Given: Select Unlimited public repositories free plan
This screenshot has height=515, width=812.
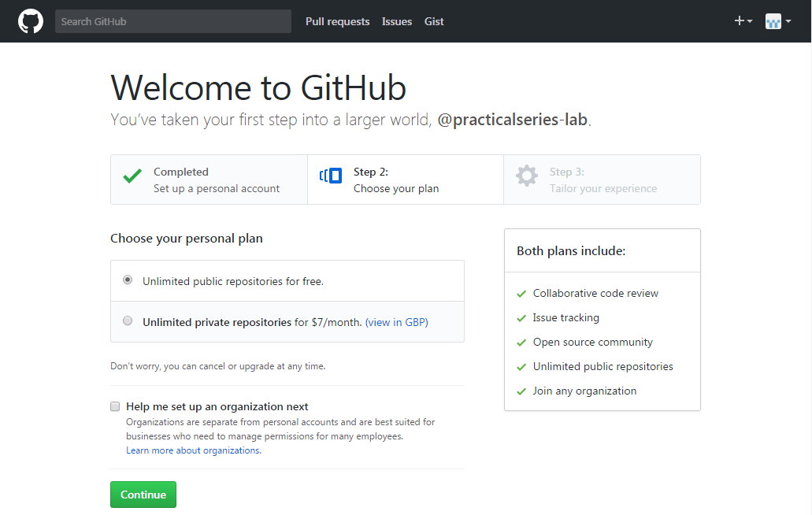Looking at the screenshot, I should click(128, 280).
